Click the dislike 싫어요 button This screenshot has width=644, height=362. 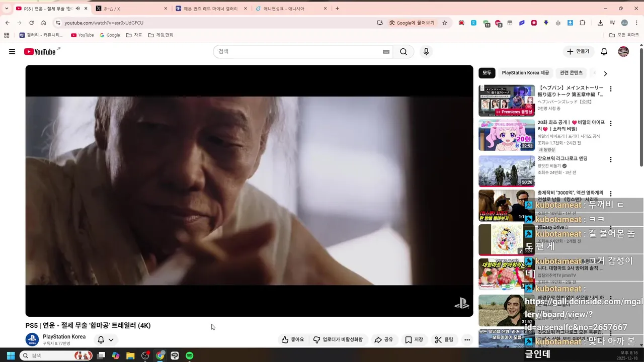[338, 340]
